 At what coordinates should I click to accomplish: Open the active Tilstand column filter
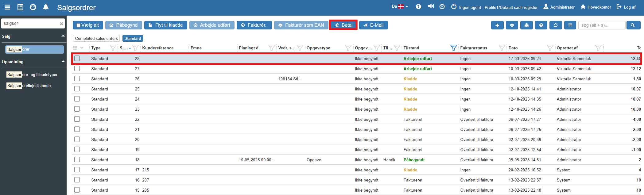tap(454, 48)
